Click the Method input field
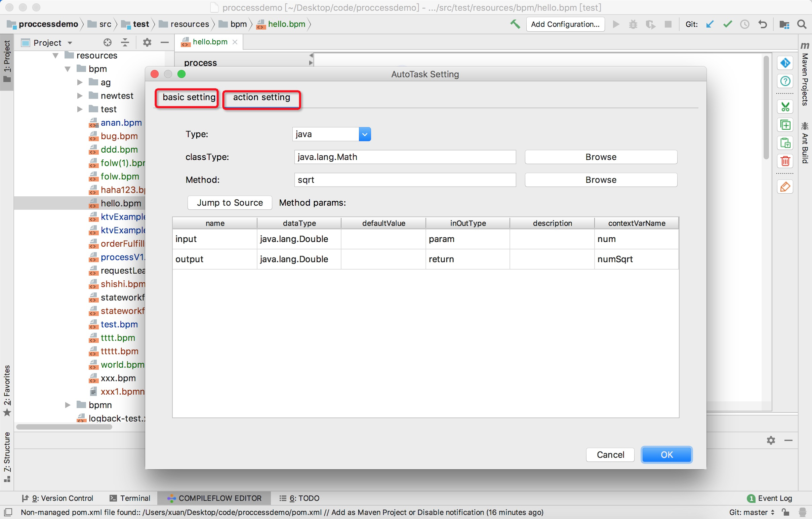The image size is (812, 519). tap(405, 180)
